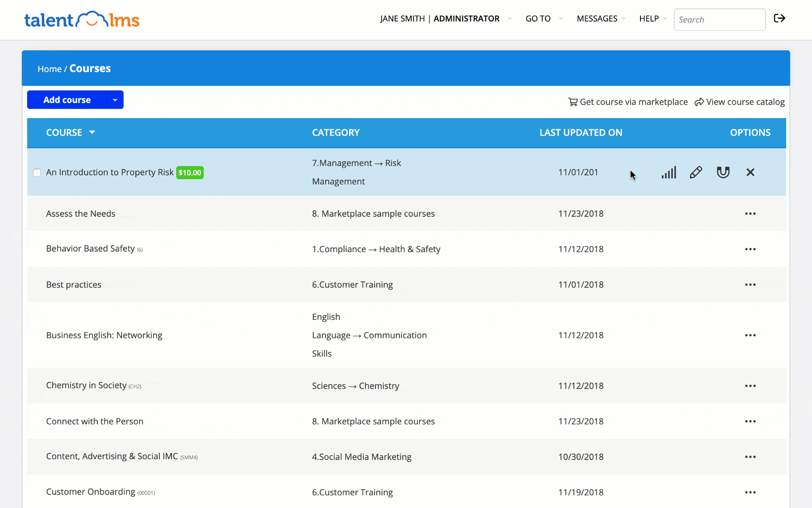The image size is (812, 508).
Task: Click Courses breadcrumb title
Action: point(90,69)
